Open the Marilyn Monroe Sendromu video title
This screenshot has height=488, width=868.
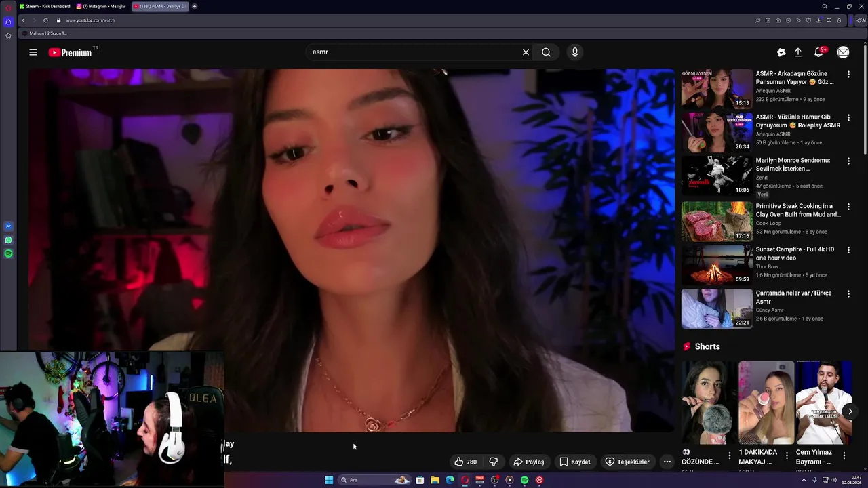click(x=793, y=165)
